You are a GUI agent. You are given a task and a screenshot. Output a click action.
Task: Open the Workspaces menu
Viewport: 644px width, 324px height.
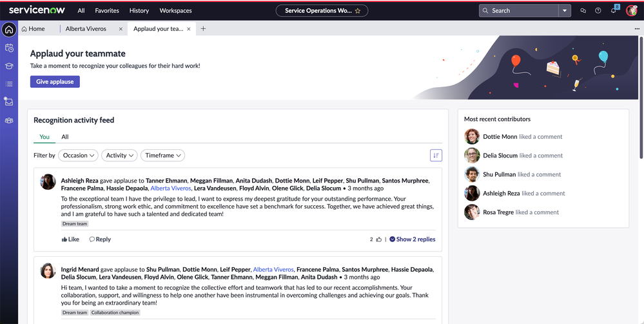point(175,11)
